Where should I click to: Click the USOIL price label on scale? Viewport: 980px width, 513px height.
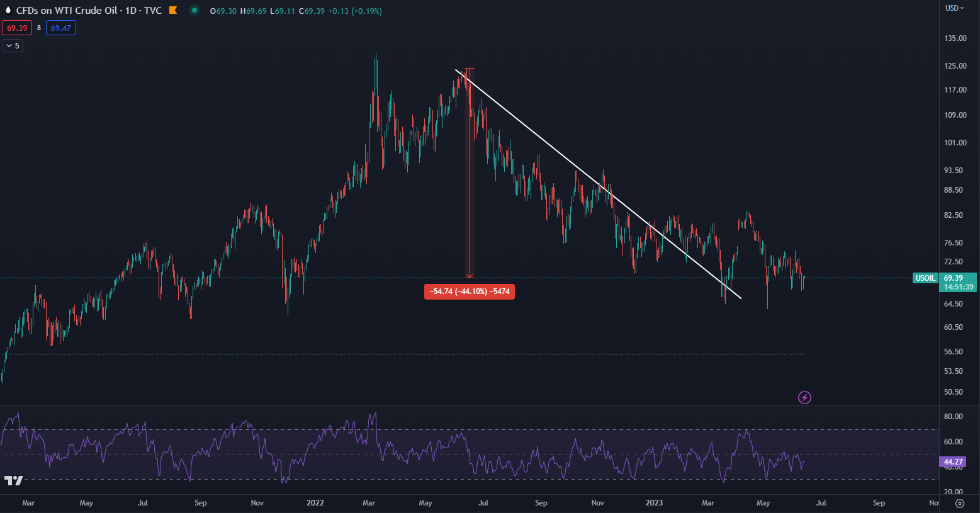(925, 278)
